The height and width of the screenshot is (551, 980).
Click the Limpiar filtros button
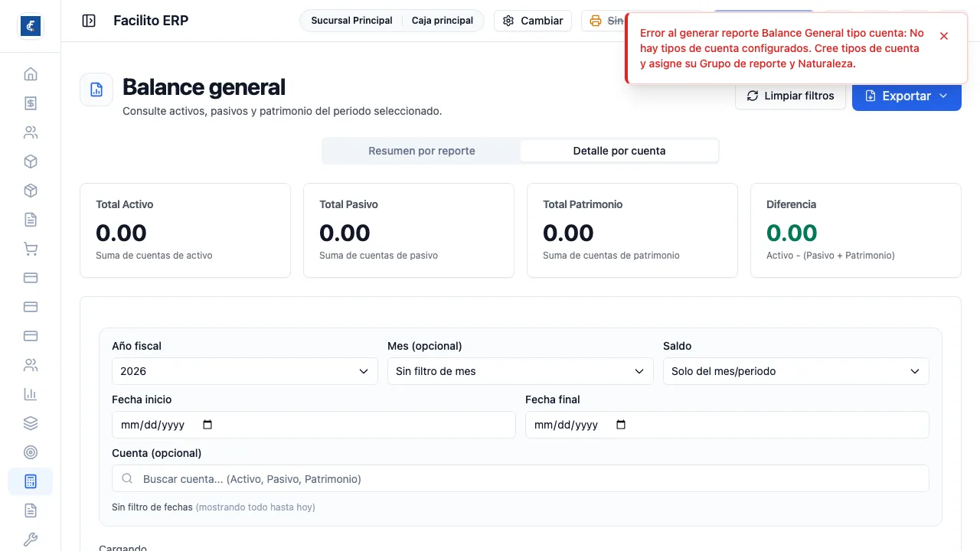790,96
